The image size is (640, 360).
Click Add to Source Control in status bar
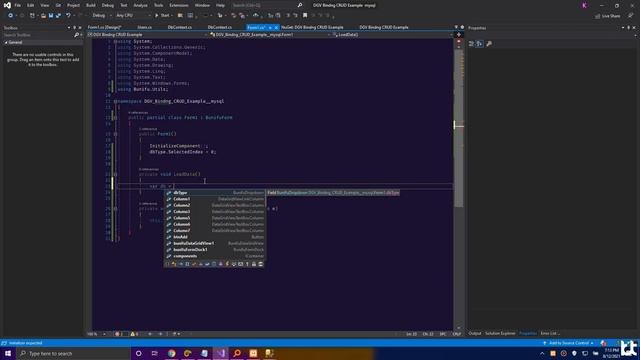tap(569, 343)
